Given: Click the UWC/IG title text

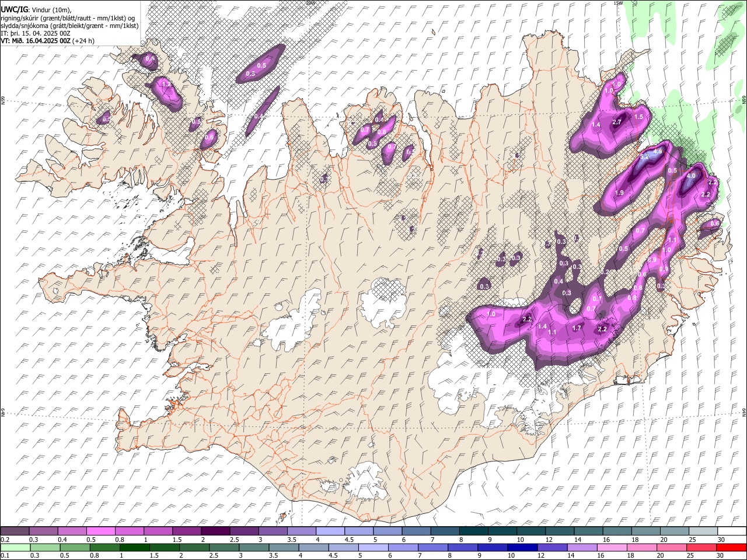Looking at the screenshot, I should click(x=13, y=9).
